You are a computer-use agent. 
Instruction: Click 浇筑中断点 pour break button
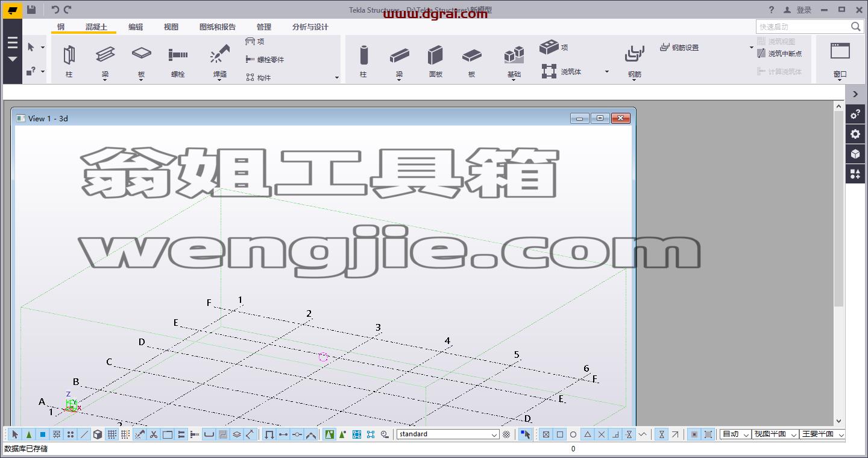point(780,53)
